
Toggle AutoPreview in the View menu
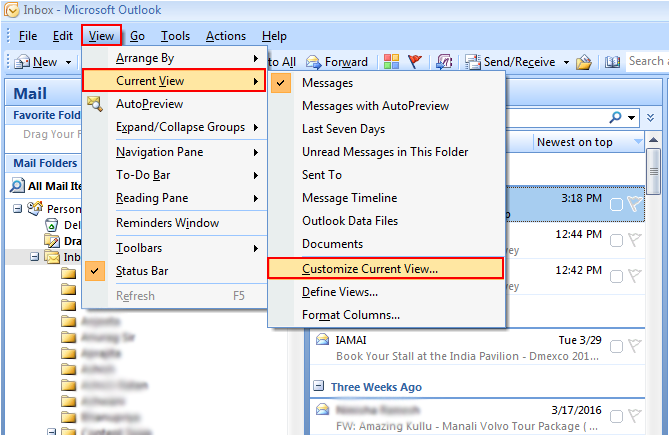[174, 104]
